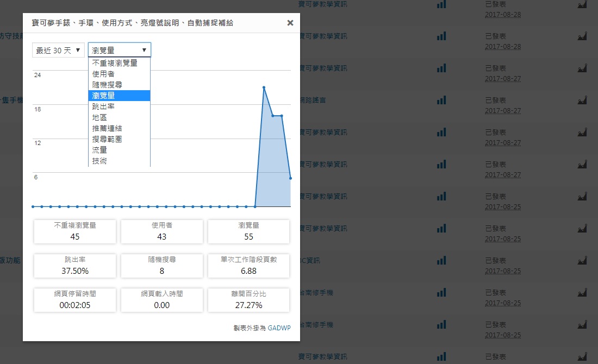598x364 pixels.
Task: Click the 跳出率 37.50% stat box
Action: pyautogui.click(x=75, y=266)
